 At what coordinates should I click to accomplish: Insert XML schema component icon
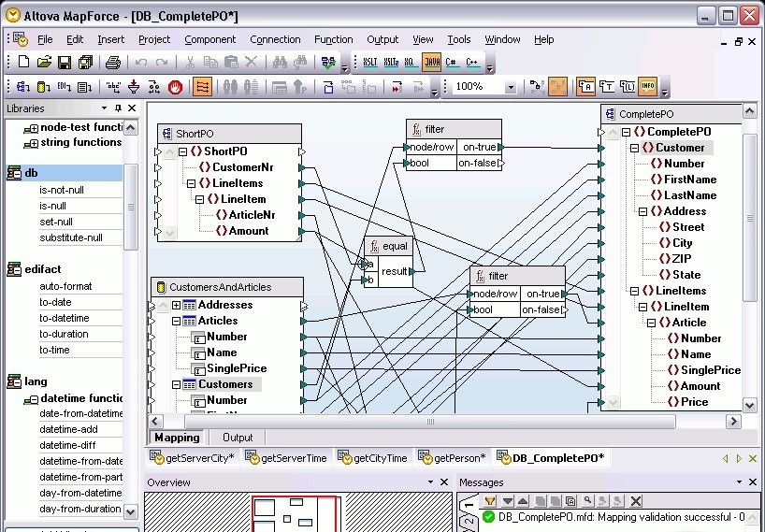tap(23, 87)
